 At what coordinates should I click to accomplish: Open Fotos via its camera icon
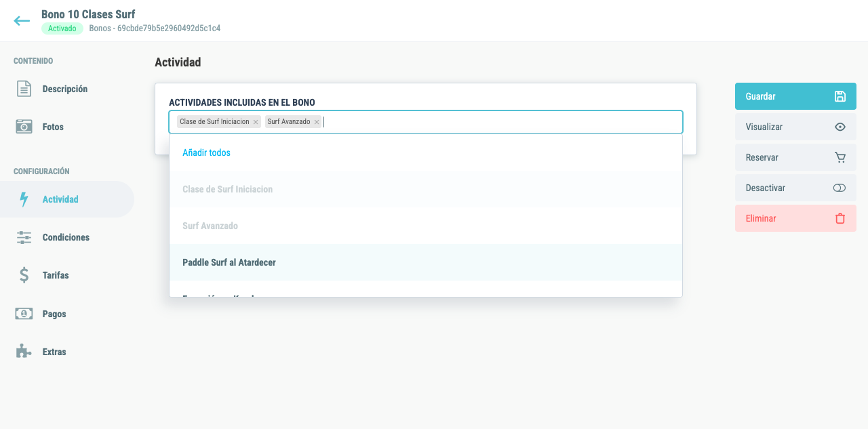[x=24, y=127]
